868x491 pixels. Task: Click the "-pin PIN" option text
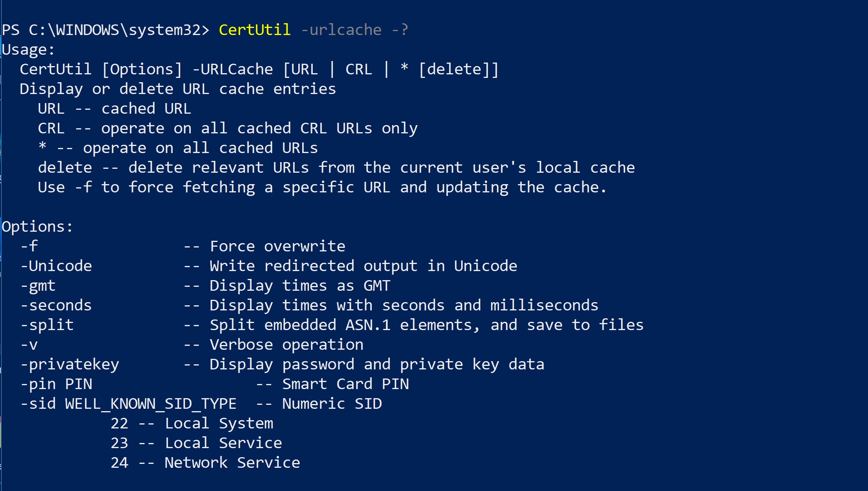(56, 384)
